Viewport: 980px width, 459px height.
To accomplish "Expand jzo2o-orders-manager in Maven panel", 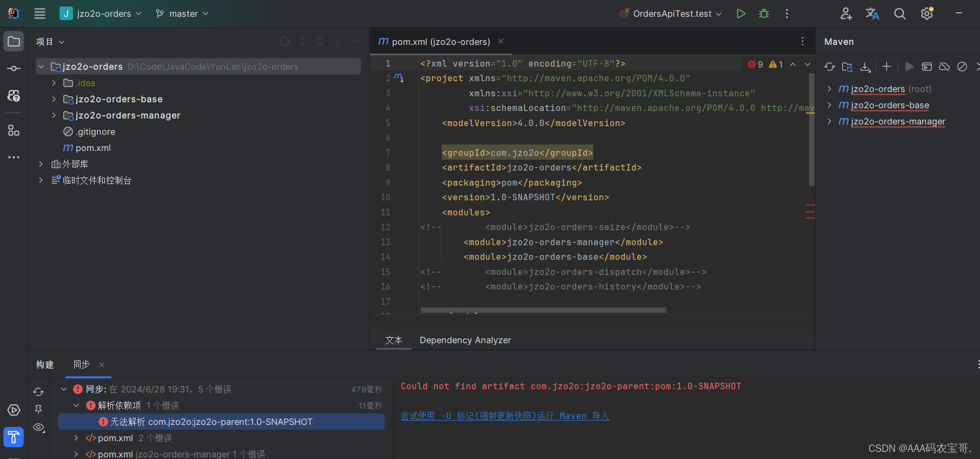I will [x=829, y=121].
